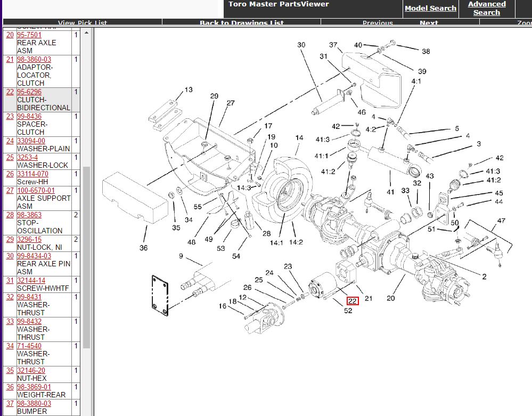
Task: Select reference number 22 in parts list
Action: point(10,92)
